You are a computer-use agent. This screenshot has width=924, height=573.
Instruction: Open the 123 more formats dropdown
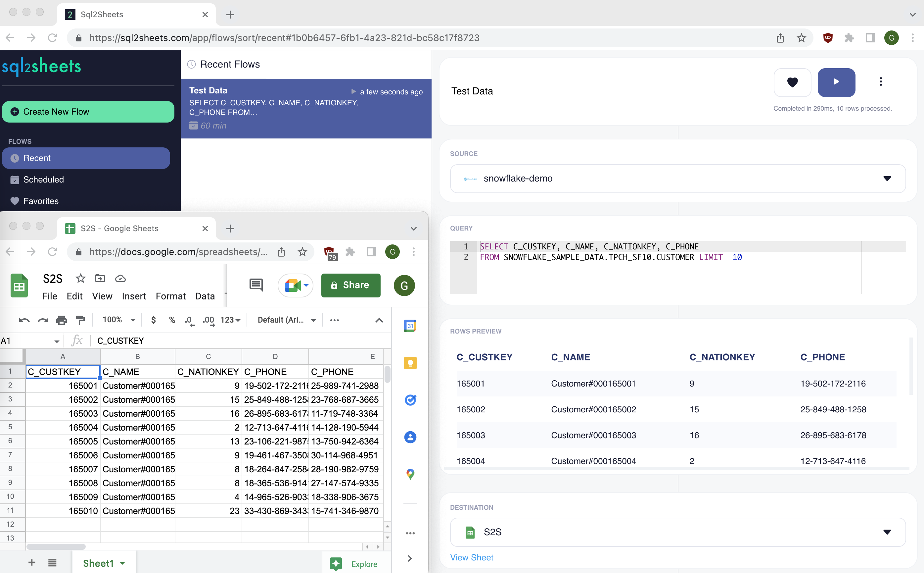[230, 320]
